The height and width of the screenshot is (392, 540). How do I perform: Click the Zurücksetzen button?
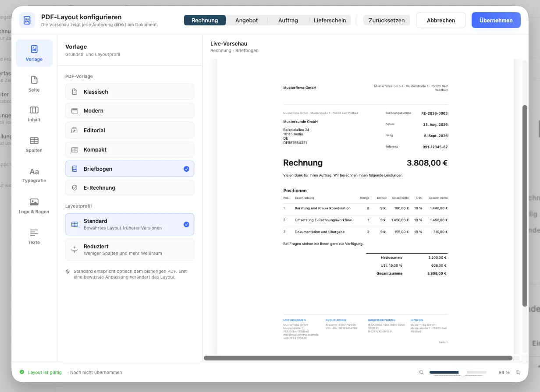tap(387, 20)
